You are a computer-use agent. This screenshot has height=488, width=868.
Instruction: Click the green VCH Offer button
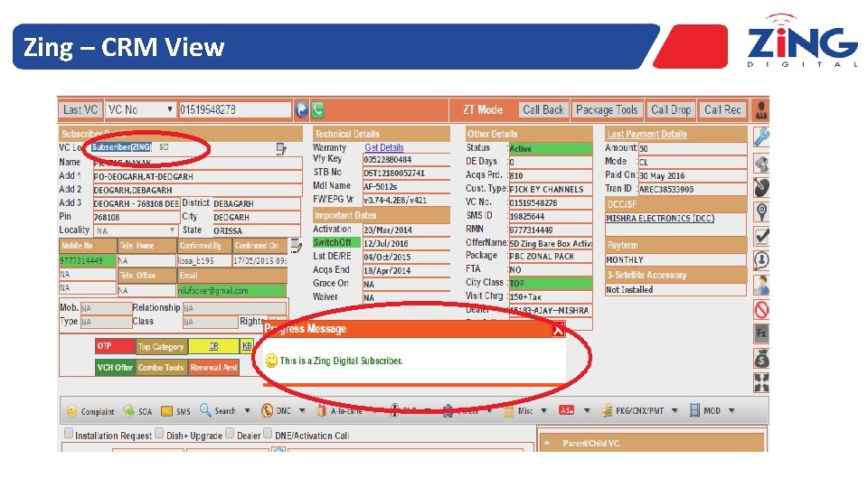(x=115, y=368)
